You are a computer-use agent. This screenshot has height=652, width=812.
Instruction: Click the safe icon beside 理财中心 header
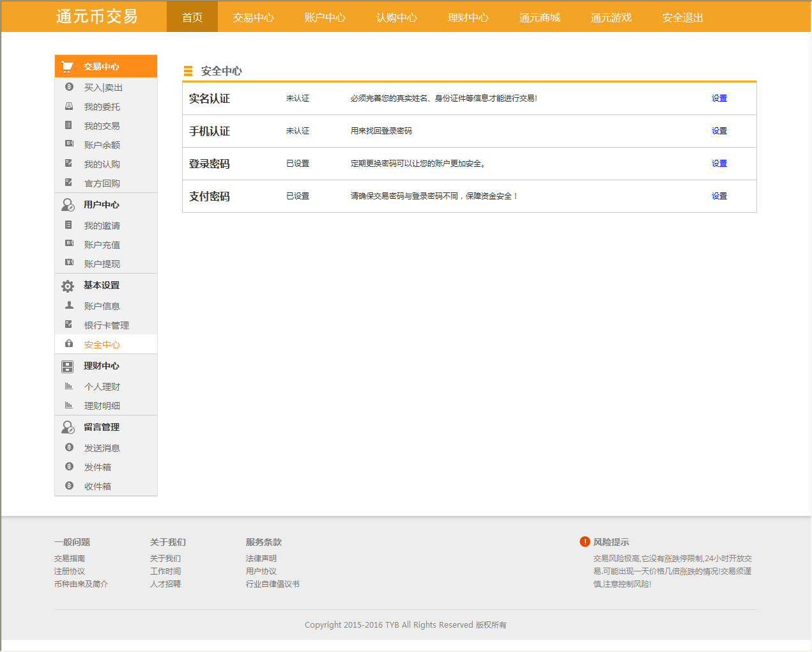pyautogui.click(x=68, y=366)
